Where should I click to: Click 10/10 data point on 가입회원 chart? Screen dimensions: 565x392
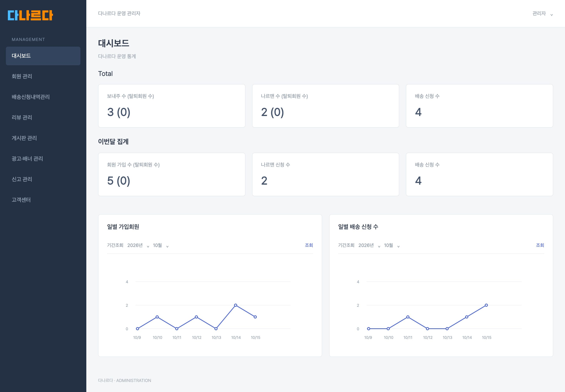pos(157,317)
